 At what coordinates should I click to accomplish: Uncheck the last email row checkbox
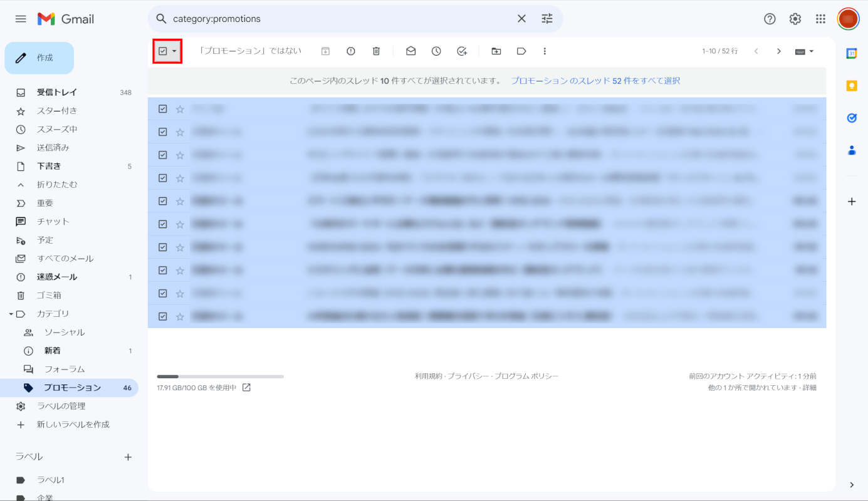click(x=163, y=316)
